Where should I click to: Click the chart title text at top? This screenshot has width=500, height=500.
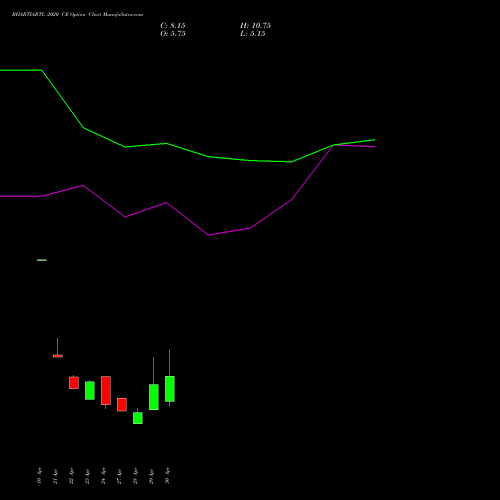coord(77,15)
